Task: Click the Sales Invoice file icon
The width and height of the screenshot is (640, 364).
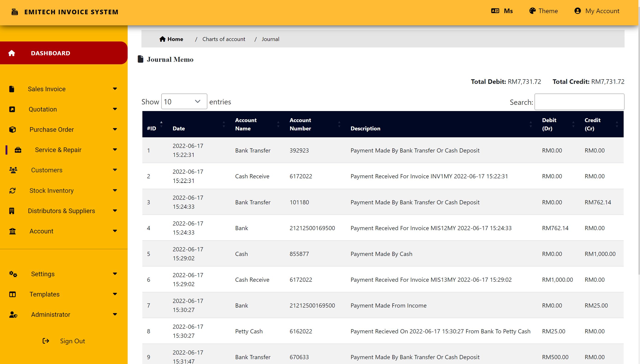Action: [x=12, y=89]
